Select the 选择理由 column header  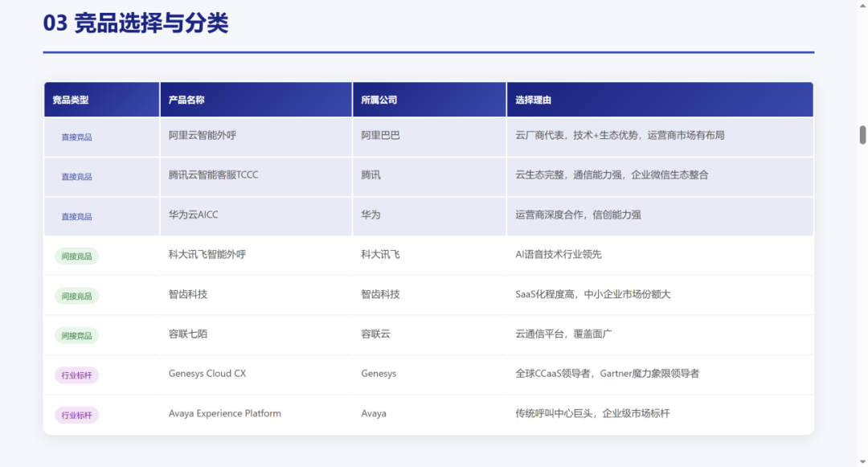click(x=534, y=100)
